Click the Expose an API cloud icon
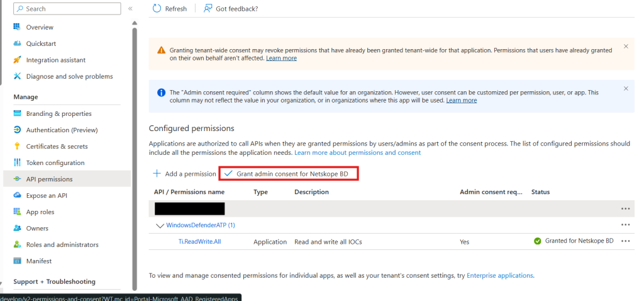Screen dimensions: 644x301 coord(17,196)
